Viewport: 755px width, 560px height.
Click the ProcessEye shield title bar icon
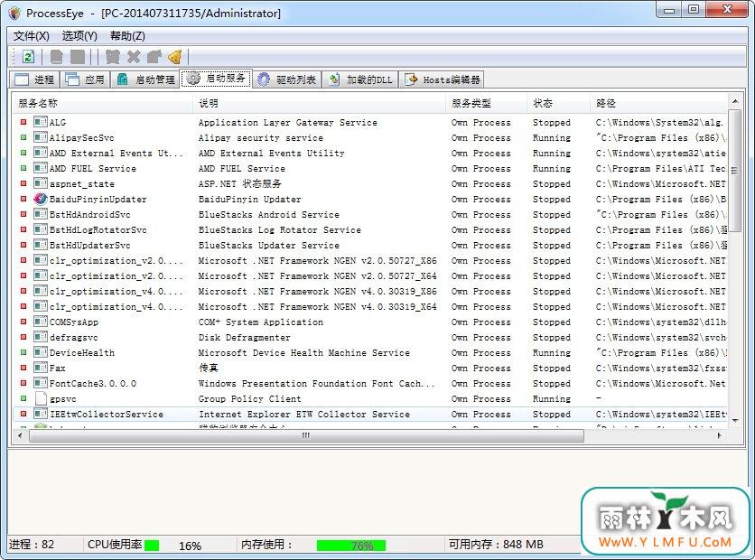click(14, 13)
